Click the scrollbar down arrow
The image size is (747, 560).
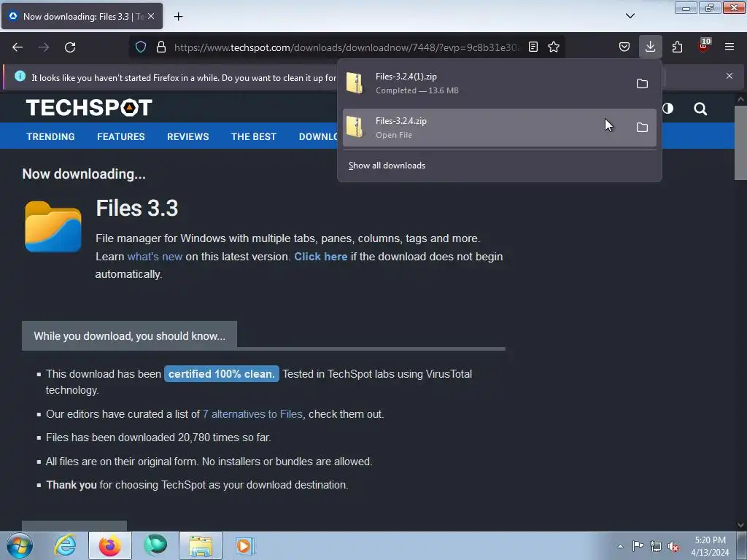point(740,525)
